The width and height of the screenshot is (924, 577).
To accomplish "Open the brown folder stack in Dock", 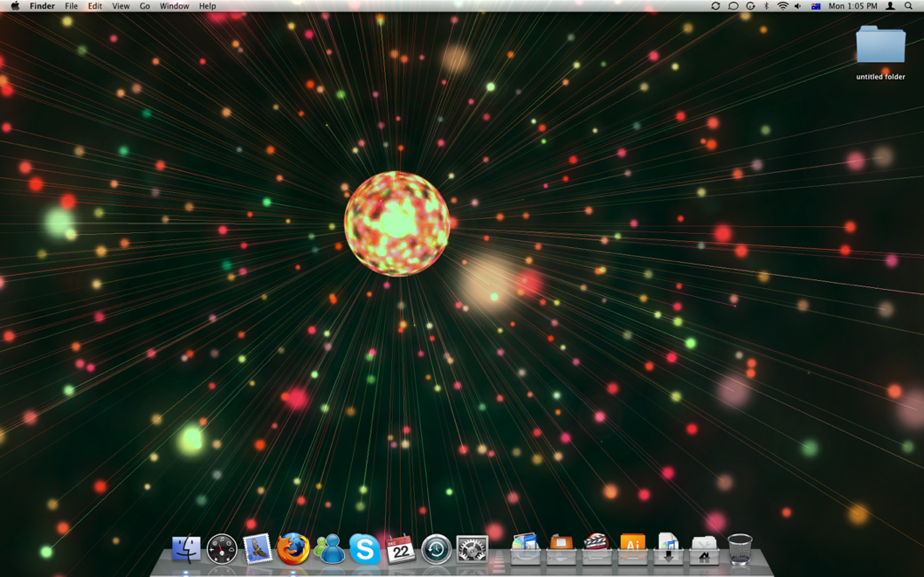I will [x=561, y=549].
